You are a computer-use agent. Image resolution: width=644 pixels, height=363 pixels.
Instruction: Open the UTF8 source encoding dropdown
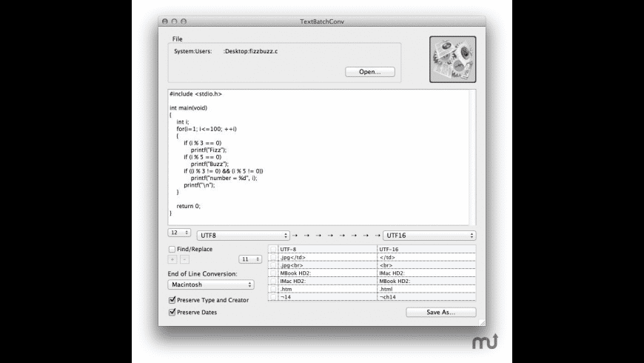(243, 236)
